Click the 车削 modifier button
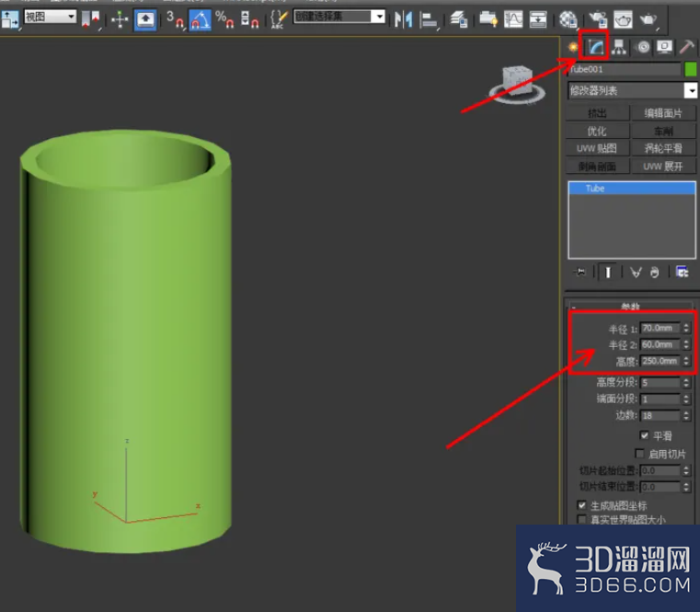 click(663, 131)
